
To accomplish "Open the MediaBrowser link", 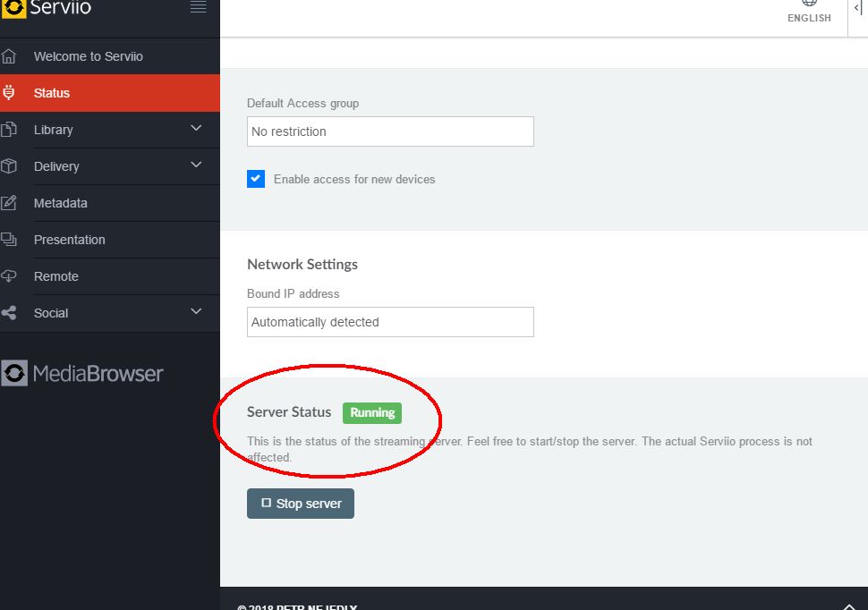I will [82, 374].
